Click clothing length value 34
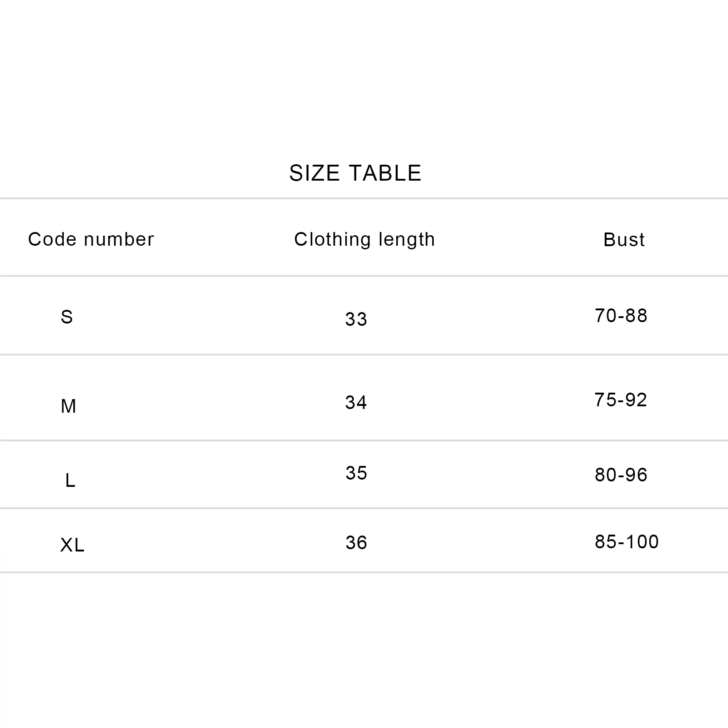Image resolution: width=728 pixels, height=728 pixels. click(x=356, y=403)
